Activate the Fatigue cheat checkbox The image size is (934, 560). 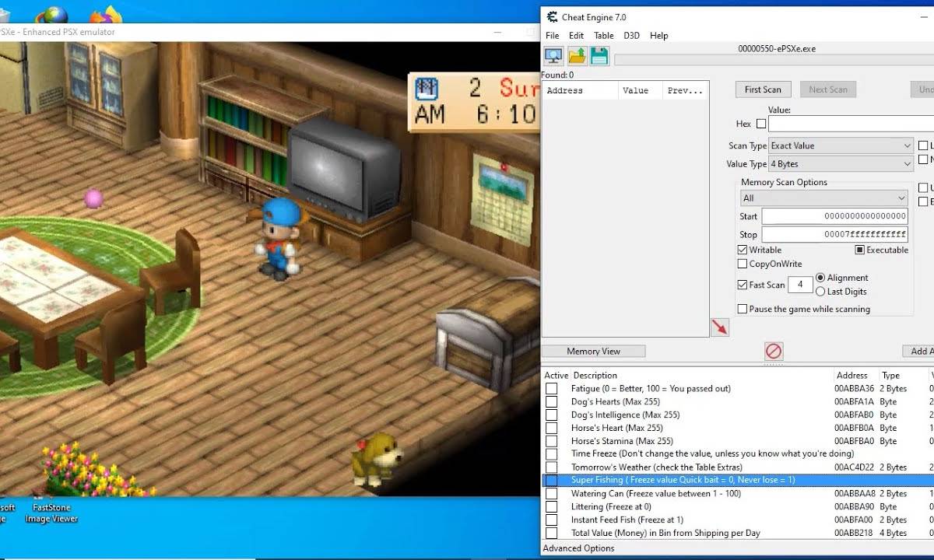[552, 389]
